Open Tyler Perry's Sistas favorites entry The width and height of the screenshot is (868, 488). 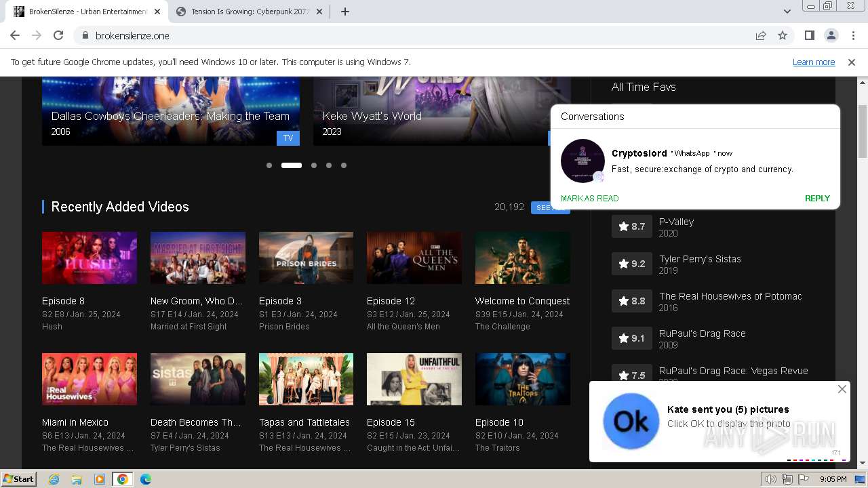tap(700, 259)
